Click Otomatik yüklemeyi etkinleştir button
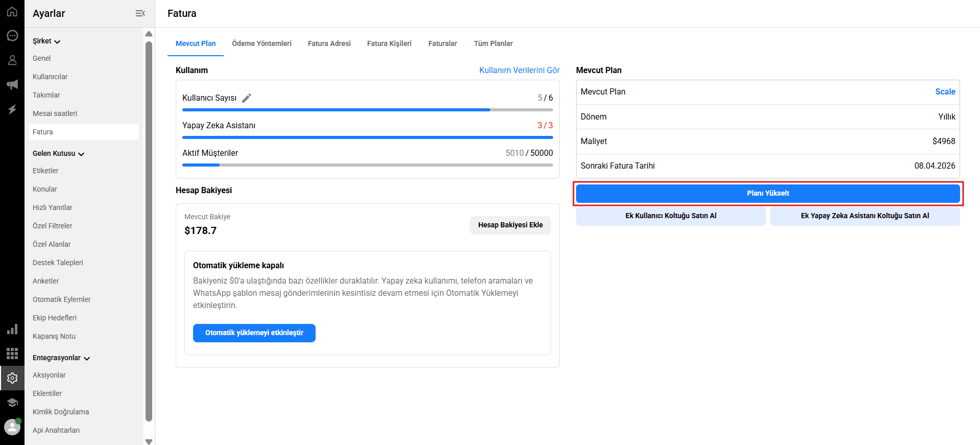The image size is (980, 445). (254, 333)
